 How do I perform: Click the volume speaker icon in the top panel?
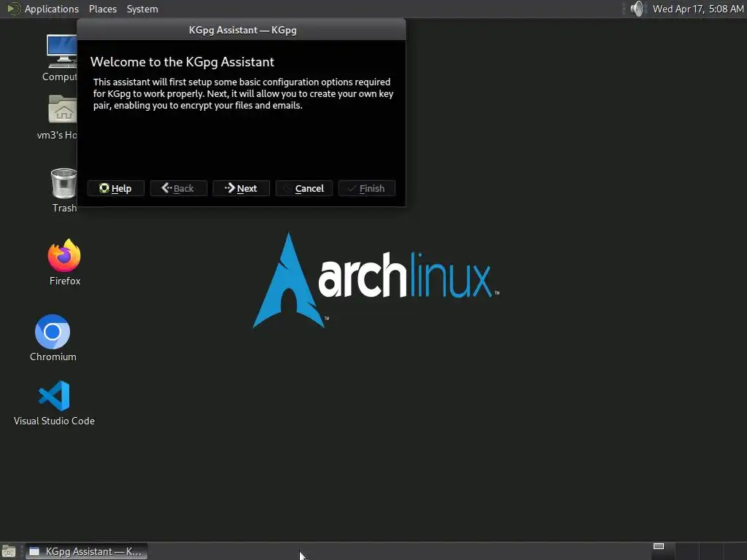coord(636,9)
